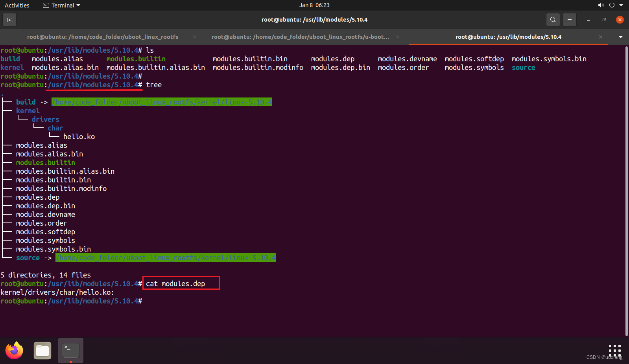Viewport: 629px width, 364px height.
Task: Click modules.alias in tree output
Action: (x=42, y=145)
